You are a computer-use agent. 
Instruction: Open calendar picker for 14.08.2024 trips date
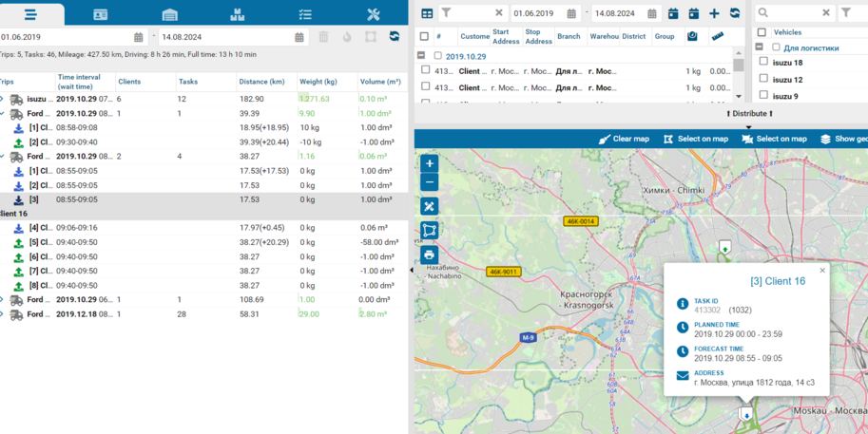pyautogui.click(x=299, y=37)
